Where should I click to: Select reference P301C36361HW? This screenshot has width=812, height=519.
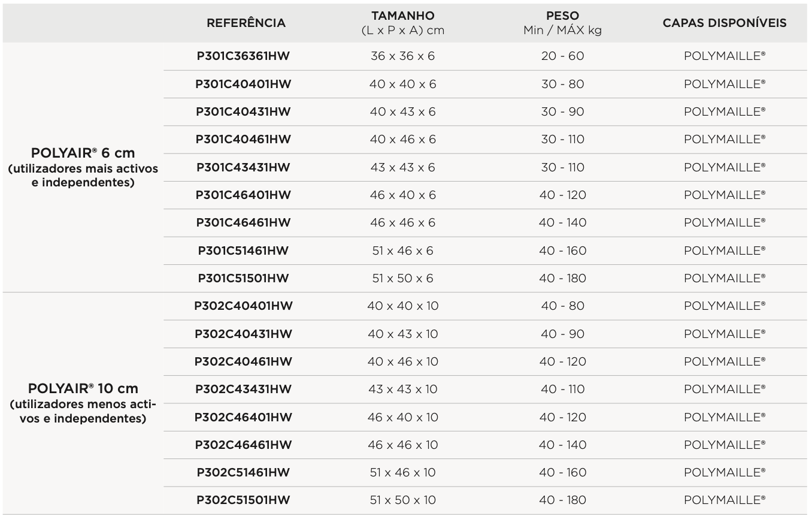[243, 56]
